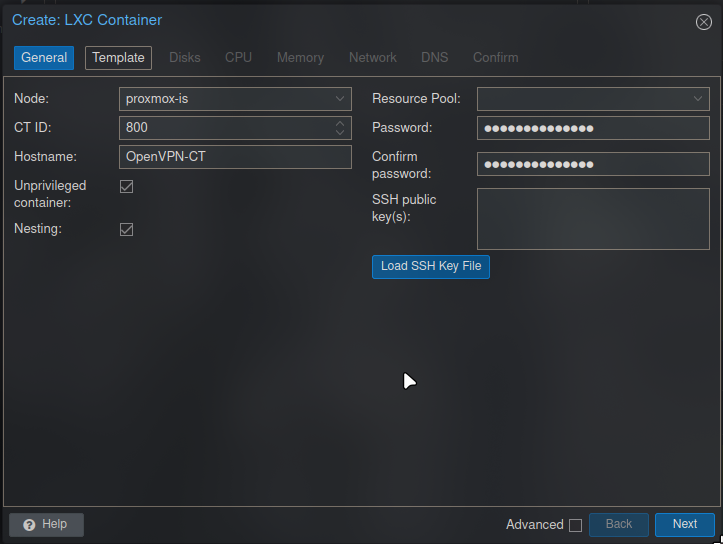Toggle the Unprivileged container checkbox
723x544 pixels.
click(127, 187)
